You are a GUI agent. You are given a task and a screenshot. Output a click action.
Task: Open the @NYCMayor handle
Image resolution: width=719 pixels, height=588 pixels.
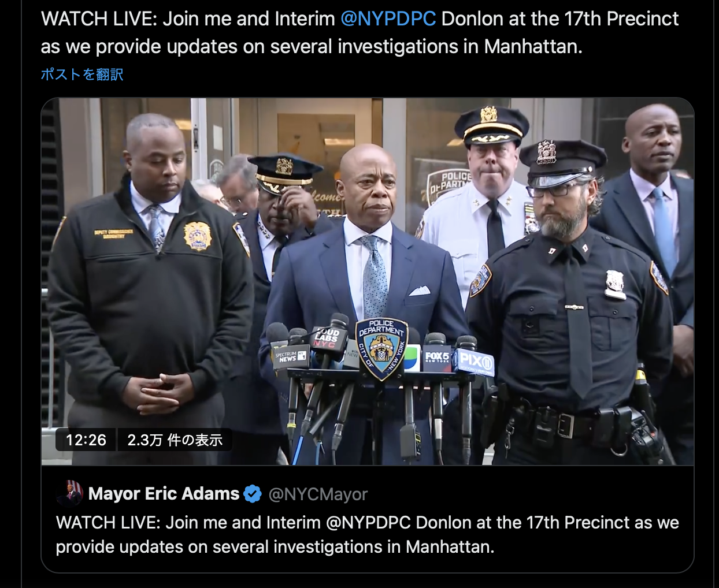tap(318, 494)
